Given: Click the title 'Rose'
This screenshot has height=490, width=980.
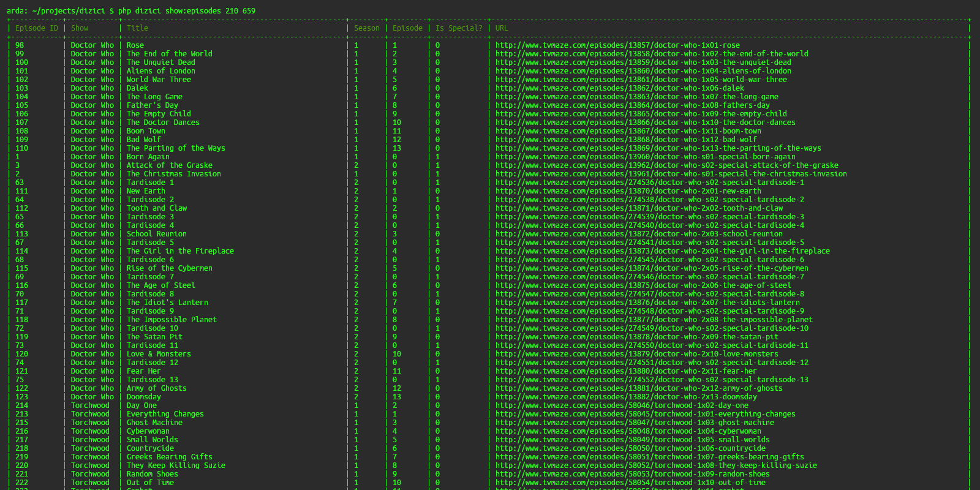Looking at the screenshot, I should tap(135, 45).
